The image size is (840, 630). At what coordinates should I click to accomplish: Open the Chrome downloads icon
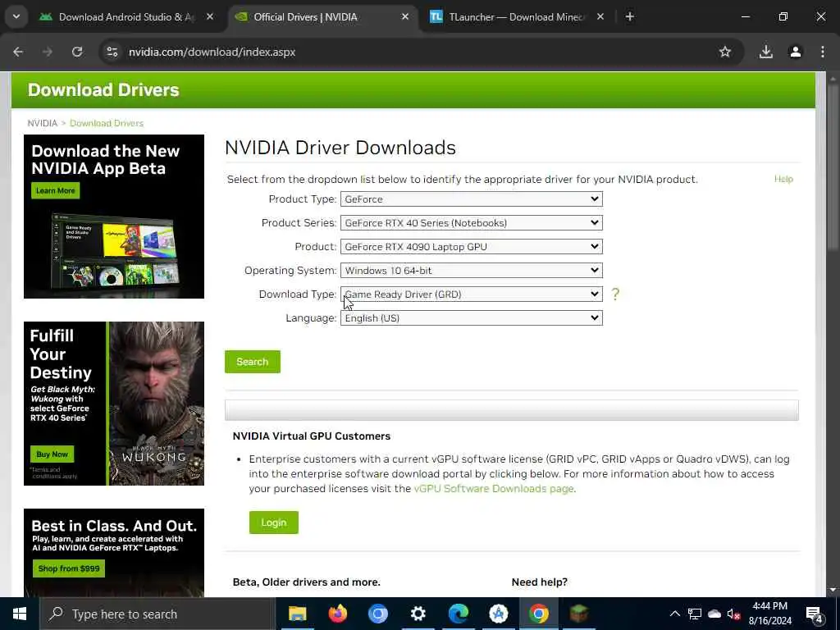[766, 52]
